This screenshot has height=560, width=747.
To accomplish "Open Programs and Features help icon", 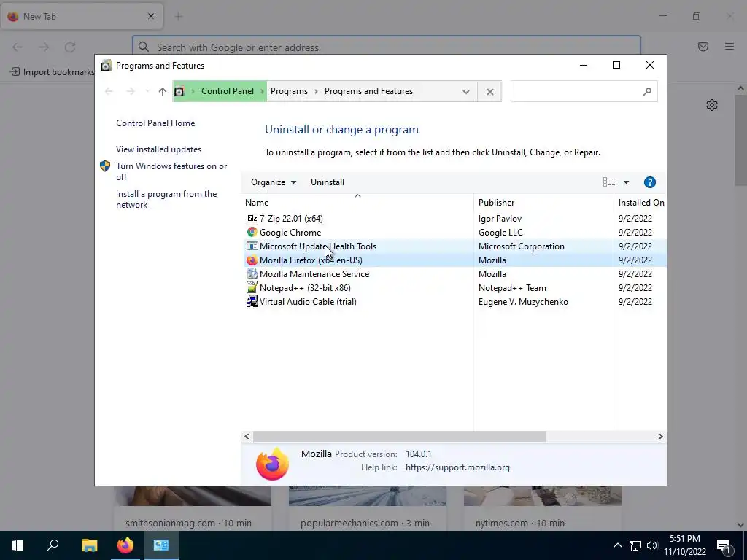I will 649,182.
